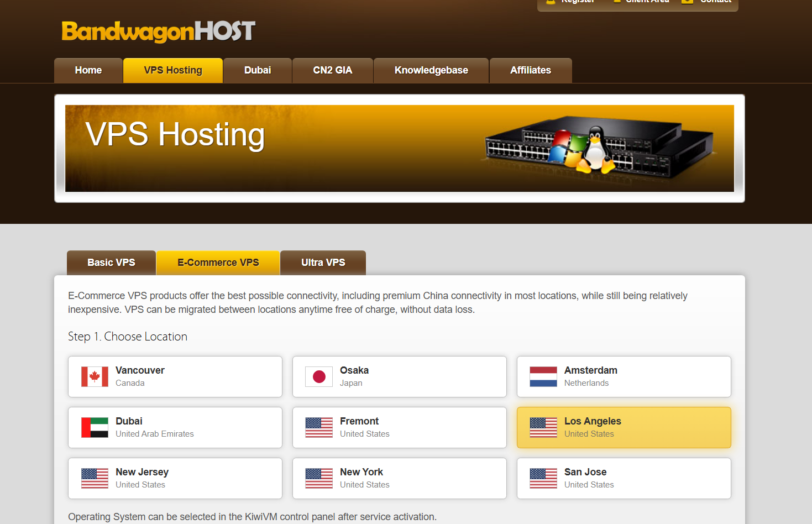The image size is (812, 524).
Task: Click the Japan flag icon for Osaka
Action: click(319, 377)
